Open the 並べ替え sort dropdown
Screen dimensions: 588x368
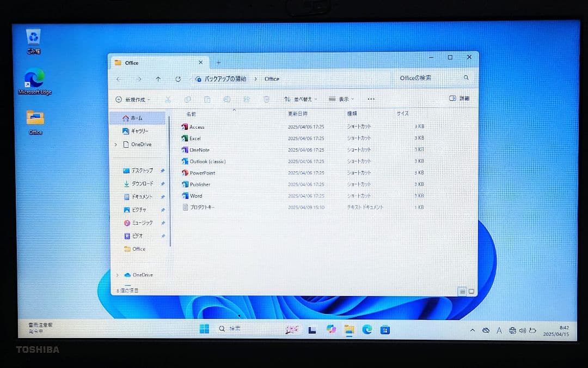click(301, 99)
